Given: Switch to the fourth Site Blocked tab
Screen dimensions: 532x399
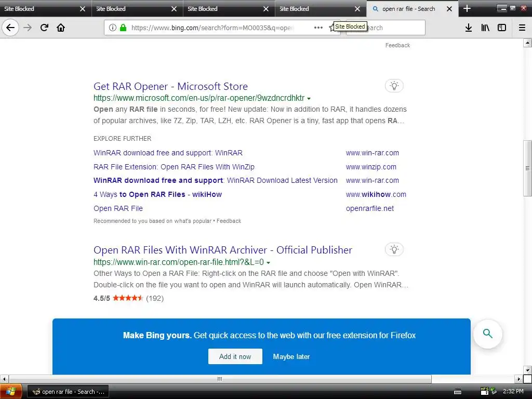Looking at the screenshot, I should point(321,9).
